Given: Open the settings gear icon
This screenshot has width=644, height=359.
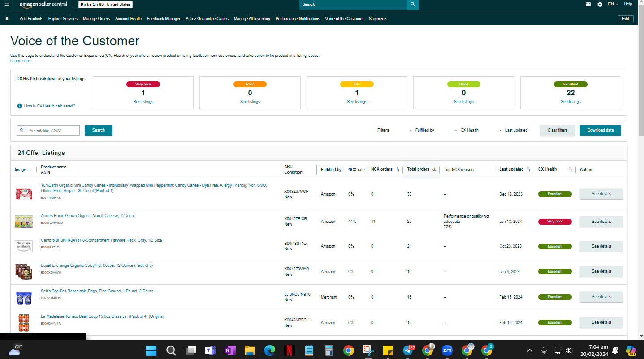Looking at the screenshot, I should (x=600, y=4).
